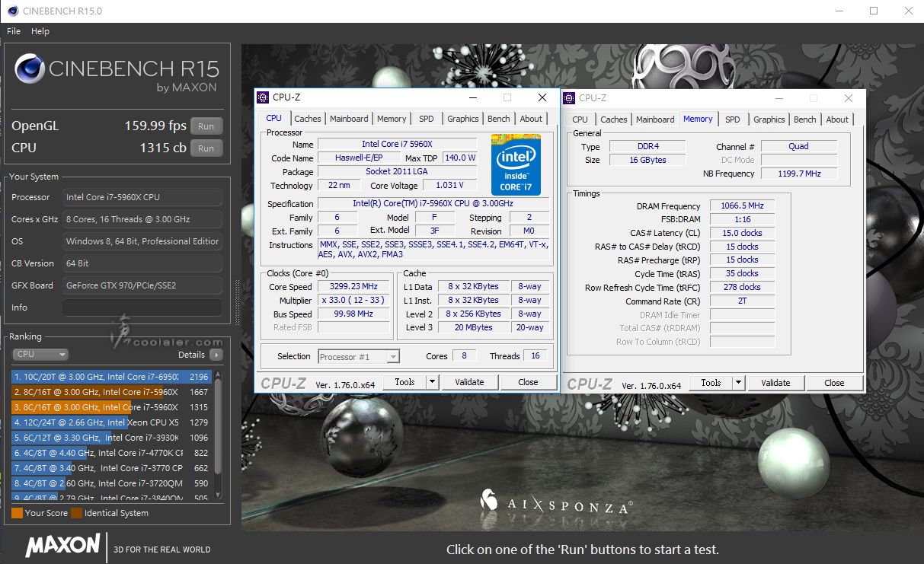The width and height of the screenshot is (924, 564).
Task: Click Tools button in left CPU-Z window
Action: point(404,382)
